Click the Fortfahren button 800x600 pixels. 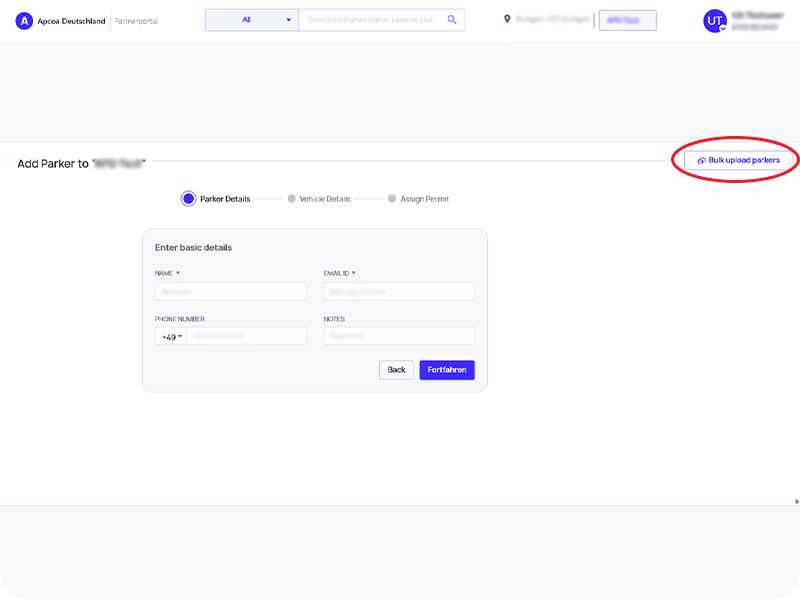(447, 370)
